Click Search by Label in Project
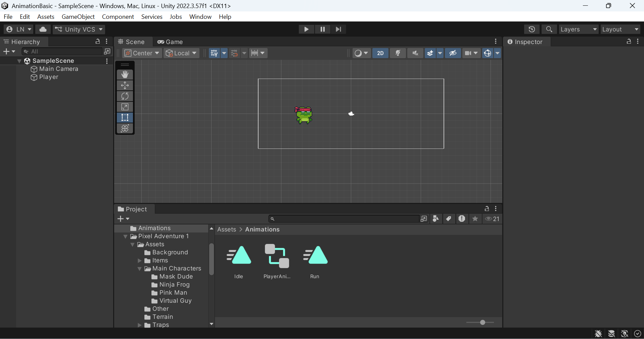The height and width of the screenshot is (339, 644). tap(449, 219)
